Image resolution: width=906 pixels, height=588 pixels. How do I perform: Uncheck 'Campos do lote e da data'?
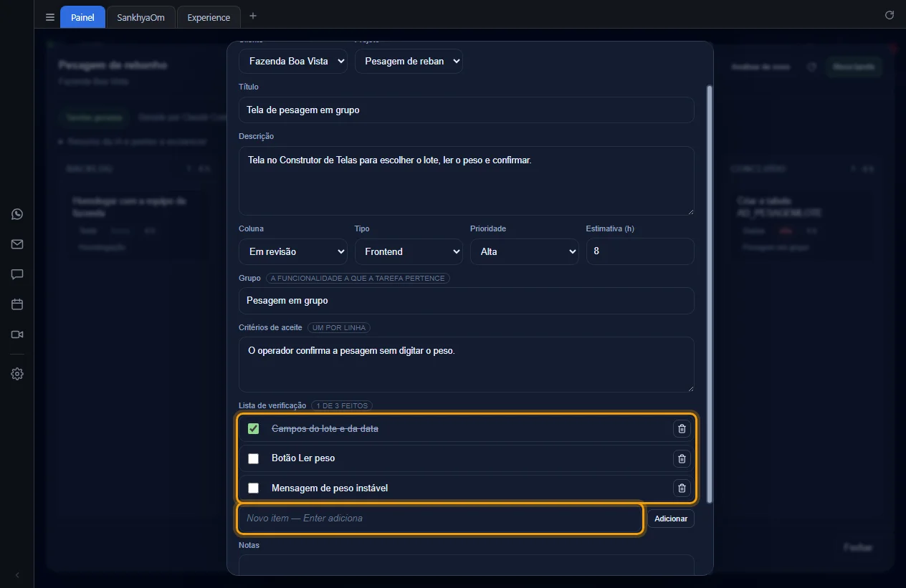pos(253,428)
